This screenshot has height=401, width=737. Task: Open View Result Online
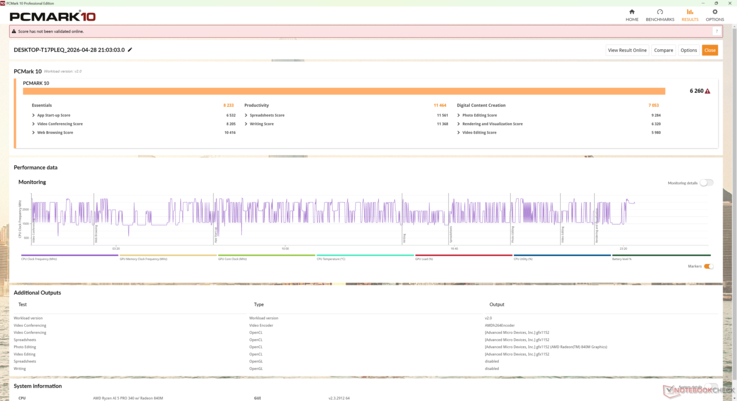point(627,50)
